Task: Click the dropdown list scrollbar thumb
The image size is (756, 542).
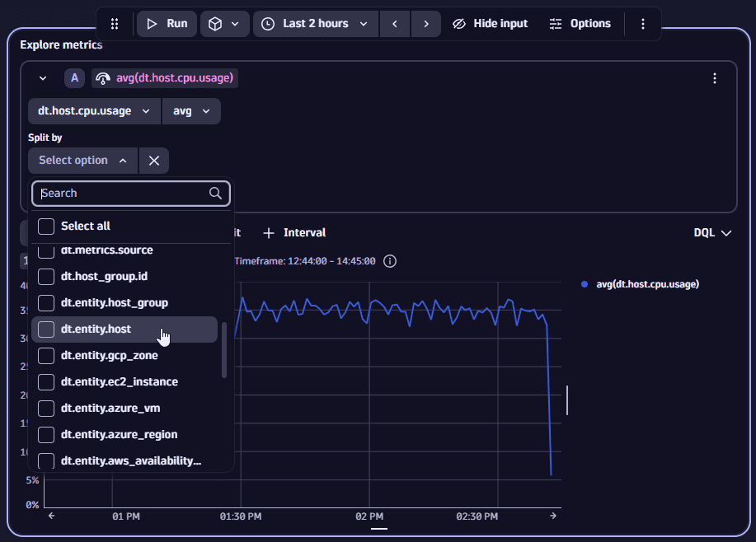Action: [224, 350]
